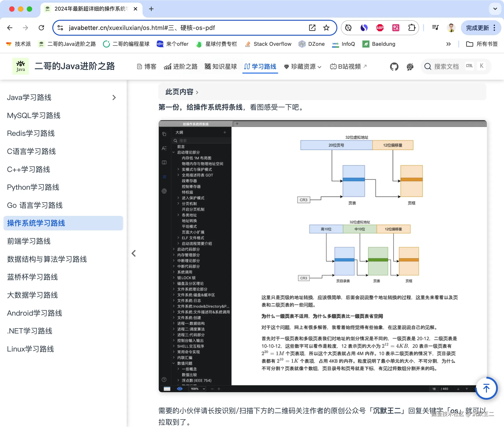Open the 知识星球 nav item

(x=221, y=66)
